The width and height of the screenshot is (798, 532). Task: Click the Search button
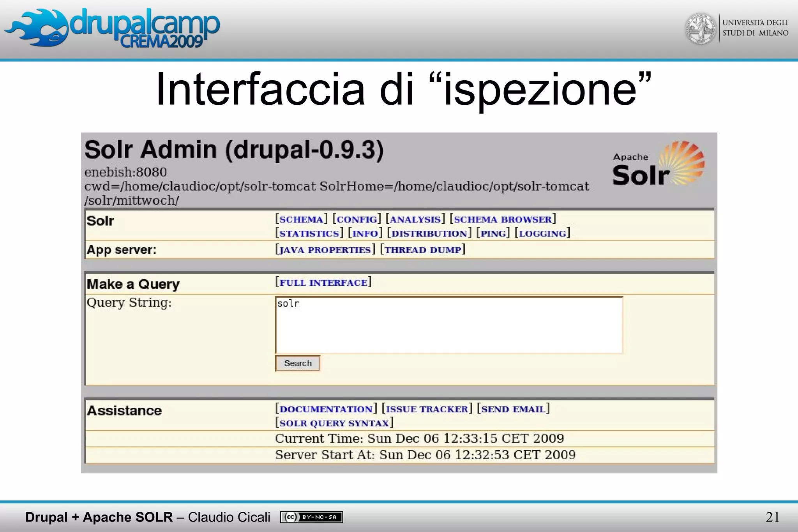(x=298, y=363)
